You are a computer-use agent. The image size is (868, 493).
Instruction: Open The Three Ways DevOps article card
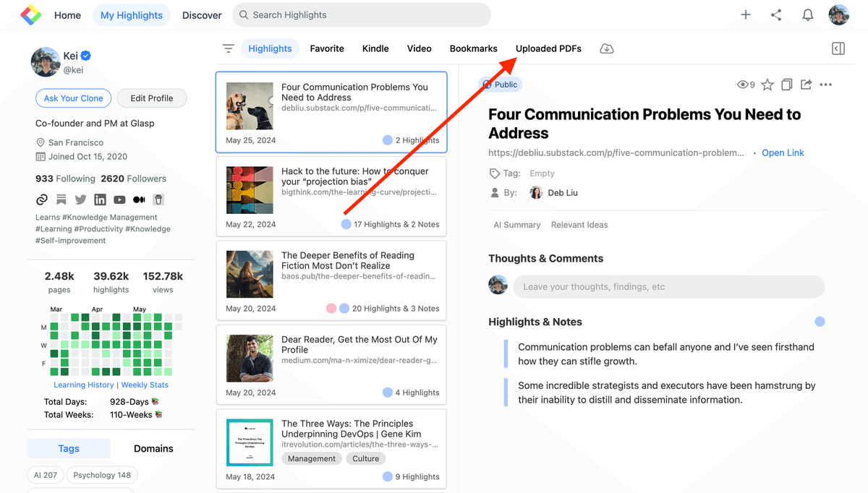[331, 448]
